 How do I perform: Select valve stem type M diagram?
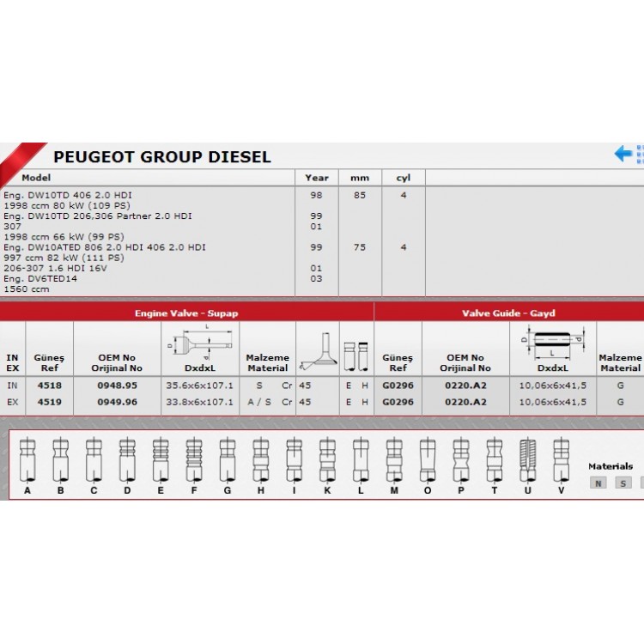(394, 460)
